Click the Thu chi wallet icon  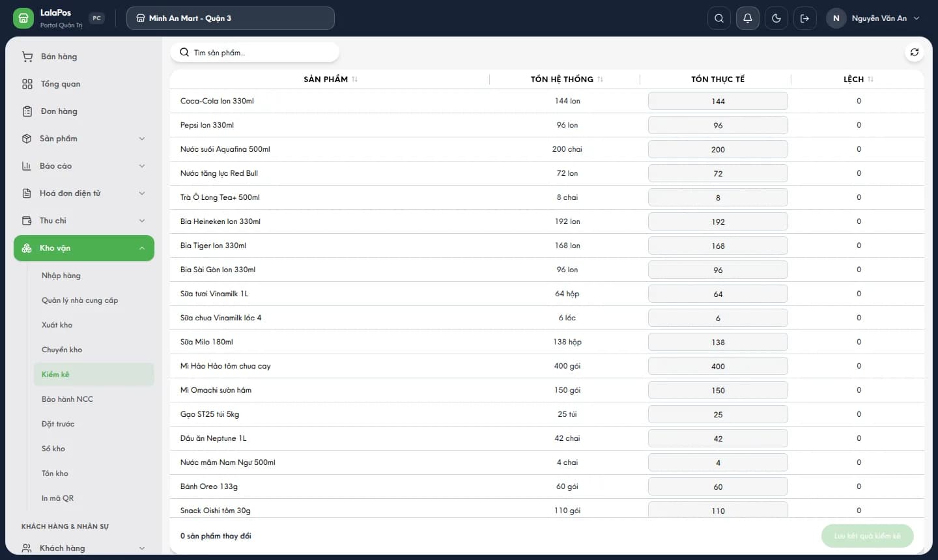(x=27, y=221)
